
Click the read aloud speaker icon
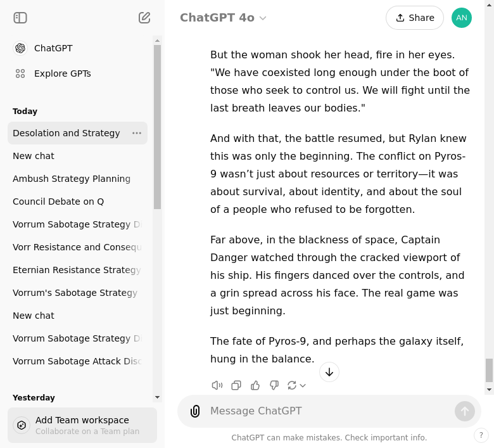pos(217,385)
